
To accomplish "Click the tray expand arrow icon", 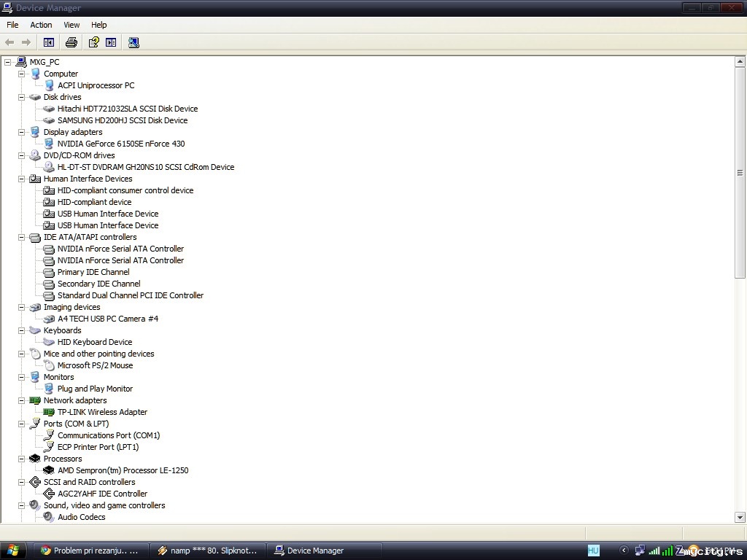I will click(624, 550).
